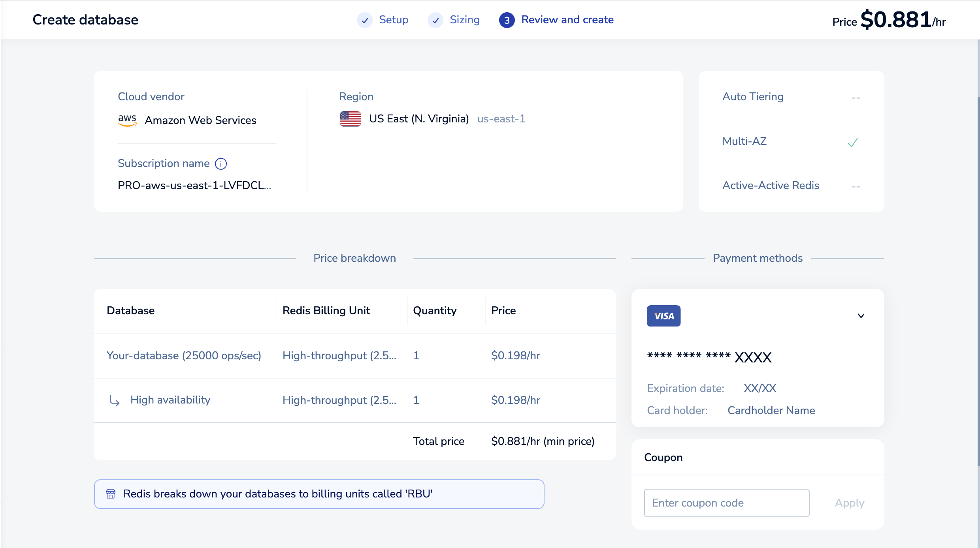Expand the payment method dropdown chevron

[x=861, y=316]
